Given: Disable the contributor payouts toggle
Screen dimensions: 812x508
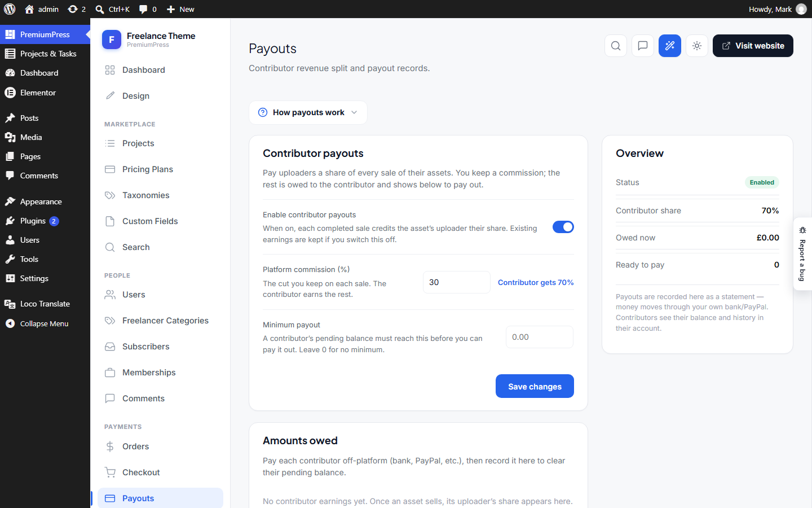Looking at the screenshot, I should [563, 227].
